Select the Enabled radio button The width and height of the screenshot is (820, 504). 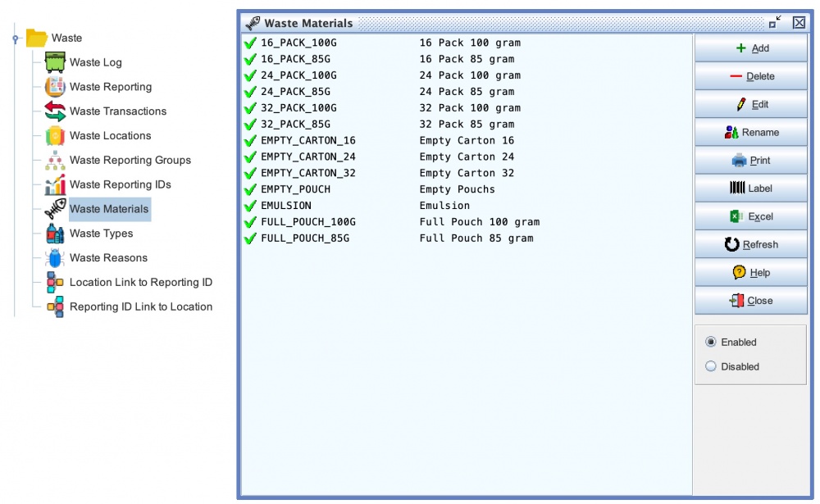[x=711, y=343]
